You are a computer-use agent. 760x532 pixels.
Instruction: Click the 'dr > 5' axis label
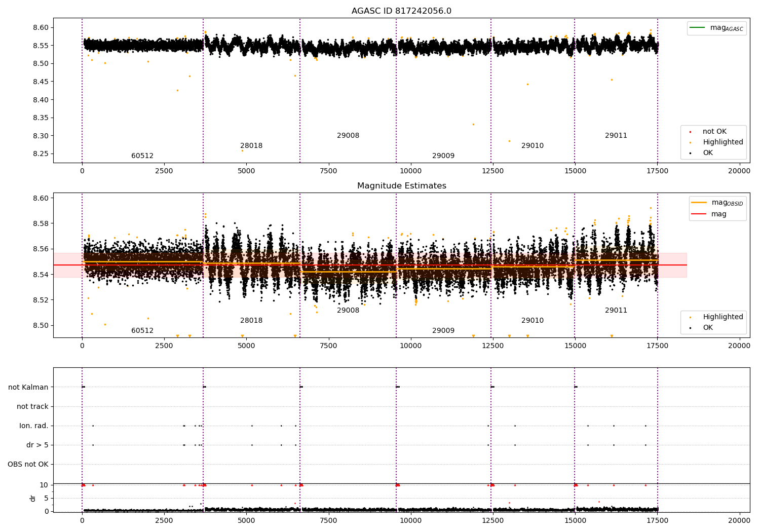tap(37, 445)
